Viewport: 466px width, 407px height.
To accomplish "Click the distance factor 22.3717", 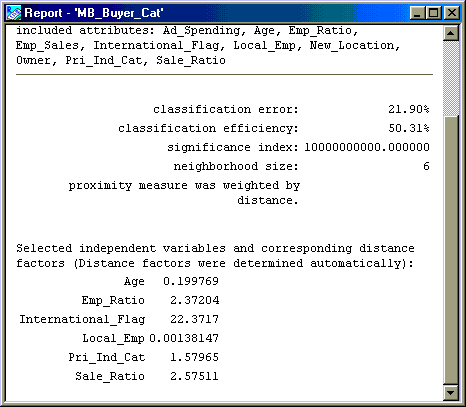I will coord(195,319).
